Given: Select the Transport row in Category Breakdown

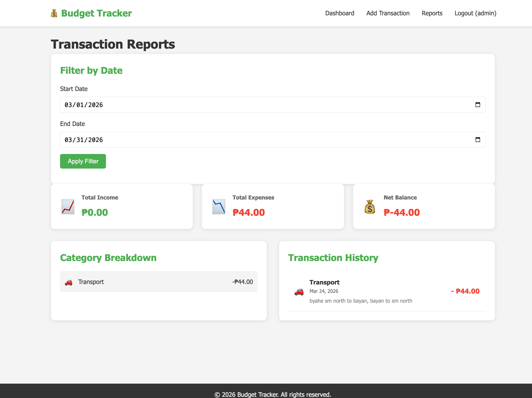Looking at the screenshot, I should click(x=159, y=282).
